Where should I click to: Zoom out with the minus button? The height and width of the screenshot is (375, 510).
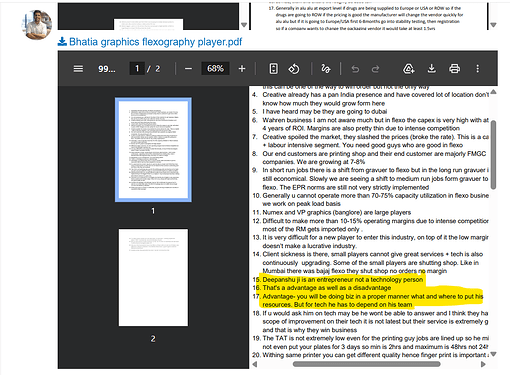(188, 69)
